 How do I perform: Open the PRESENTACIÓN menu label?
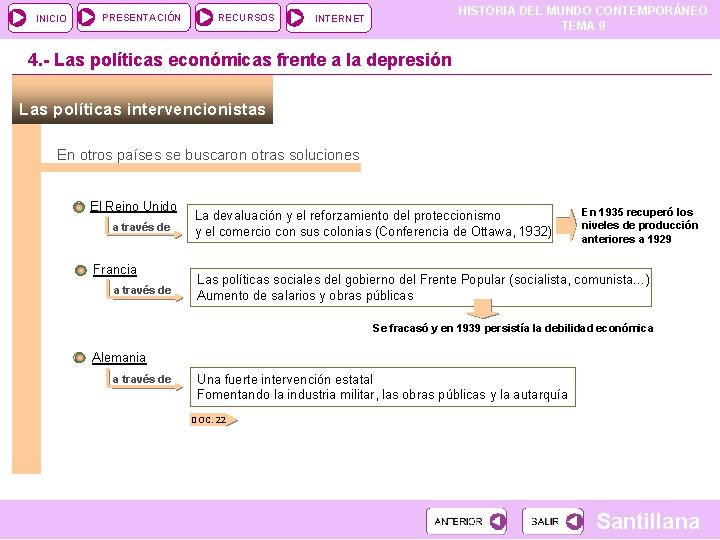141,17
